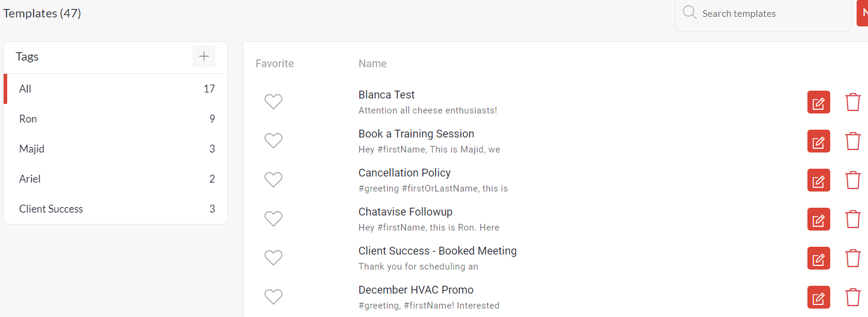Show templates tagged Ariel
Image resolution: width=868 pixels, height=317 pixels.
[30, 179]
